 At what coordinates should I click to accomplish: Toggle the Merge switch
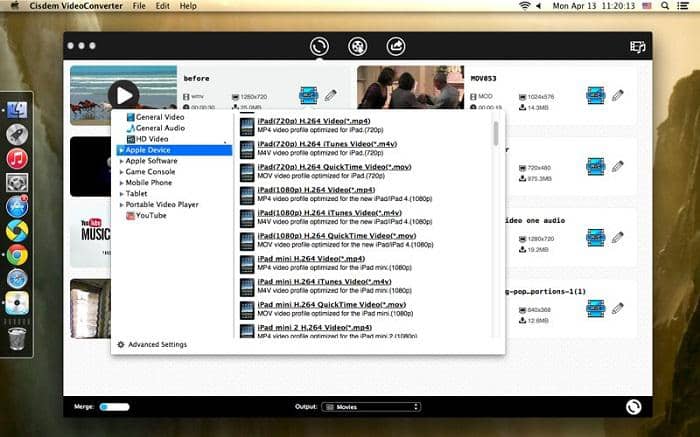pos(114,407)
